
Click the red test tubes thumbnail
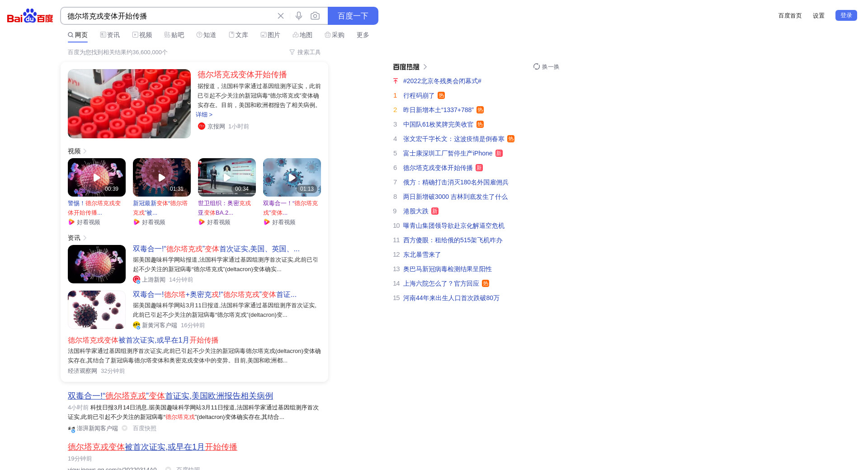pos(129,103)
